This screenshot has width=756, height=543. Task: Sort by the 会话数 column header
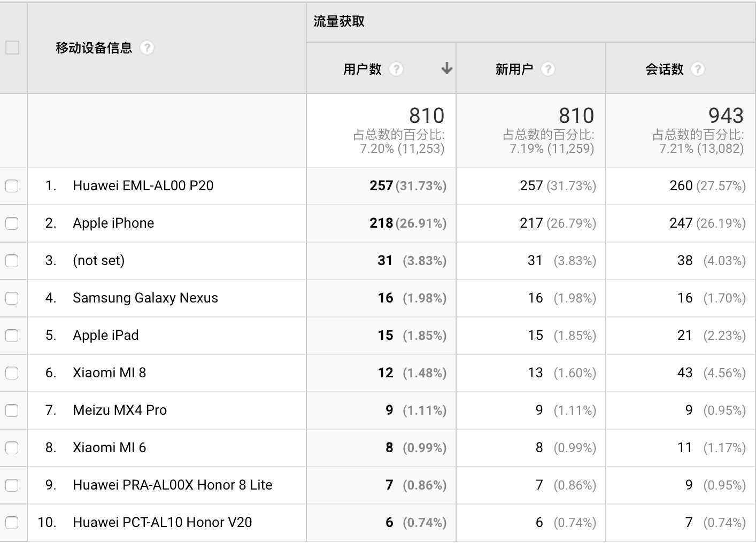point(664,69)
